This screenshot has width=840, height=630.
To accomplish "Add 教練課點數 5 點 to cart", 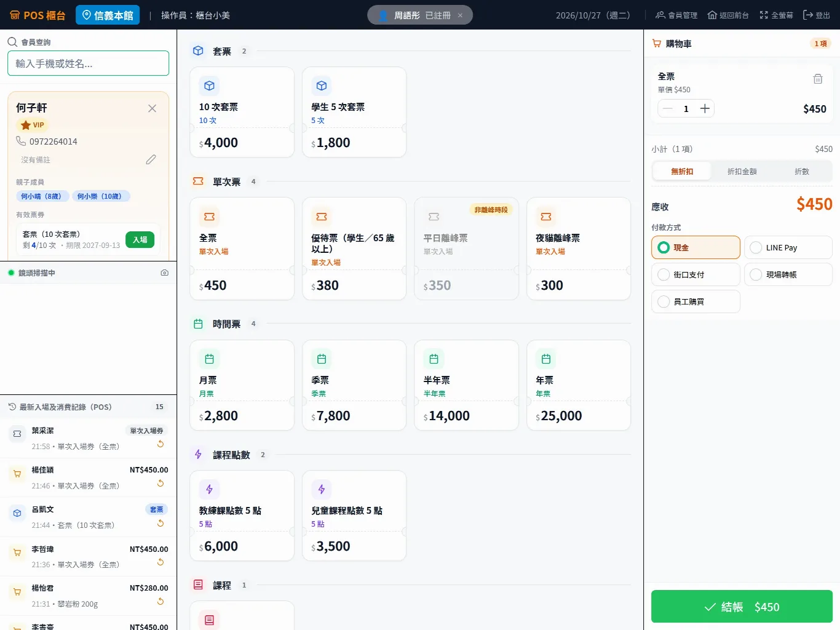I will (x=242, y=516).
